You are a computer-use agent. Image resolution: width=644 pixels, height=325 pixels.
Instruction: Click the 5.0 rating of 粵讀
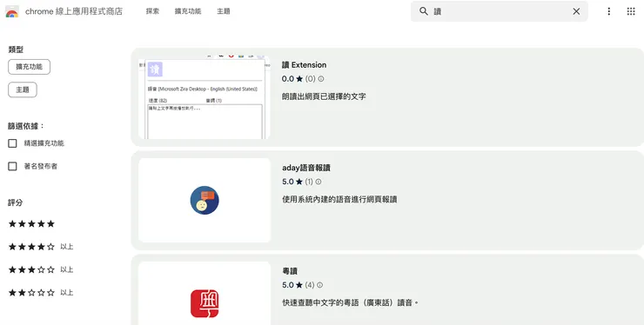click(288, 285)
